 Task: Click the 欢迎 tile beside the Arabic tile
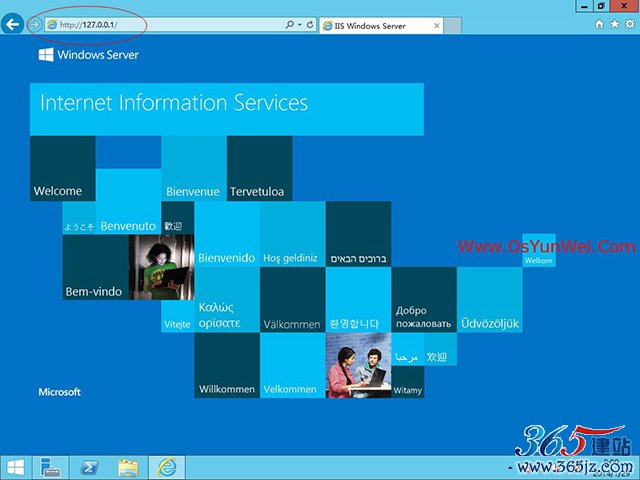[x=440, y=349]
